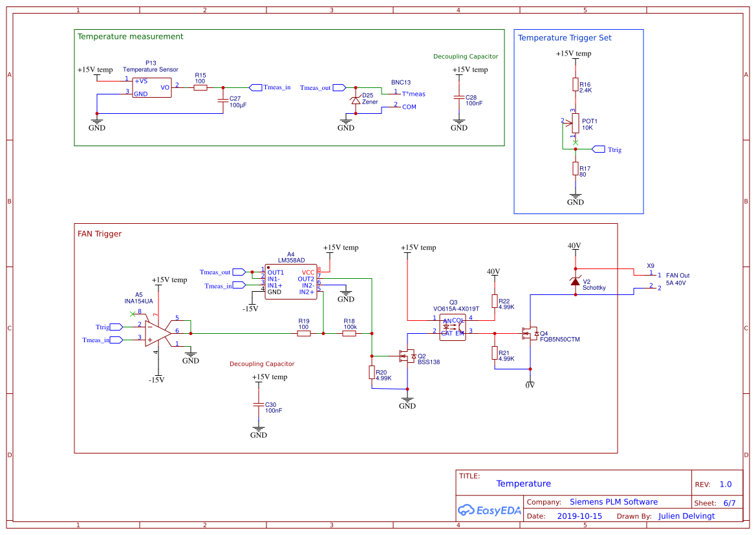
Task: Click the revision value '1.0'
Action: pos(726,485)
